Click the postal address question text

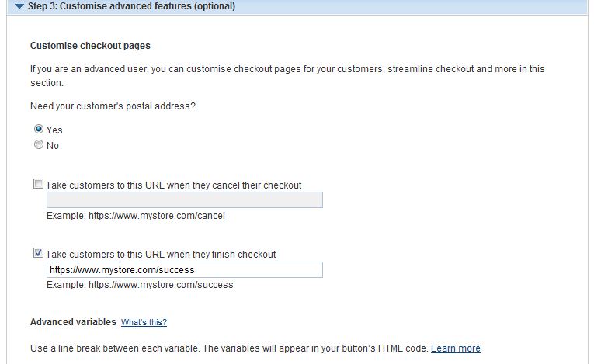[x=113, y=106]
